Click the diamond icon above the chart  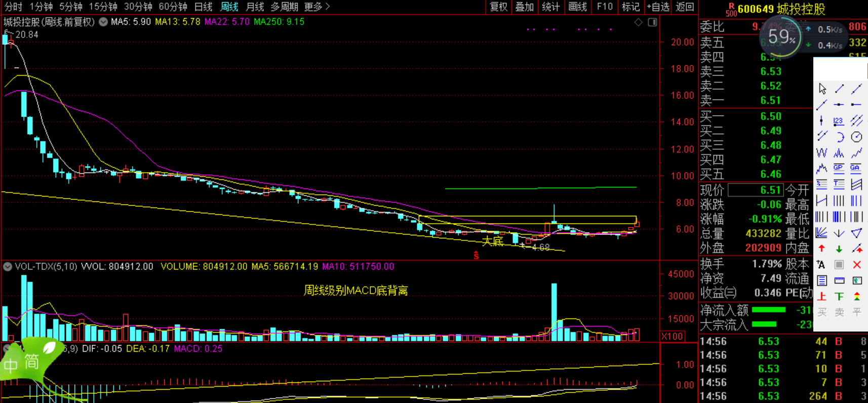(x=638, y=22)
